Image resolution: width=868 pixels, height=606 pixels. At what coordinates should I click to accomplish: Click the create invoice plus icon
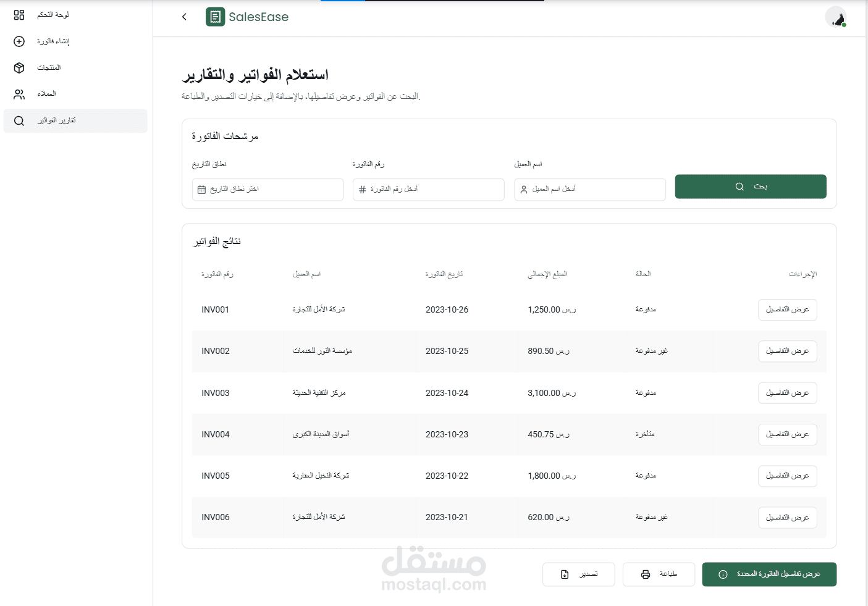coord(19,41)
